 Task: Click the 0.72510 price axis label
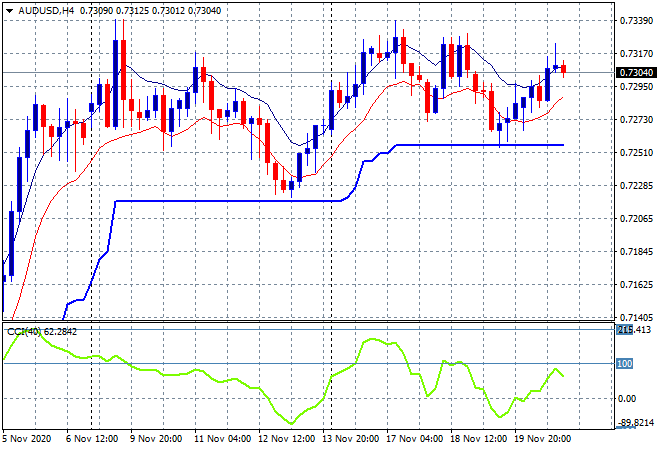click(x=636, y=152)
